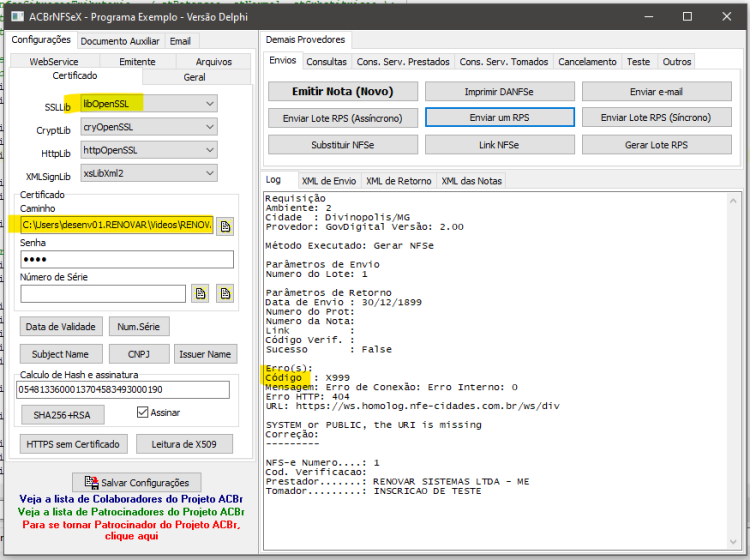Select the Arquivos tab
Image resolution: width=750 pixels, height=560 pixels.
[x=213, y=62]
